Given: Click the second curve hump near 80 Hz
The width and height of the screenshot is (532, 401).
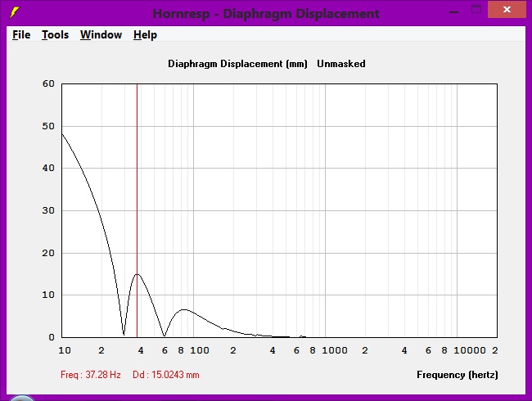Looking at the screenshot, I should (x=184, y=309).
